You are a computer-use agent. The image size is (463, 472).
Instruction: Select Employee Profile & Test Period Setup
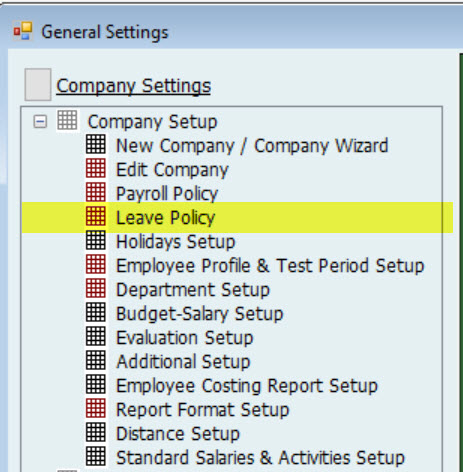[x=270, y=266]
